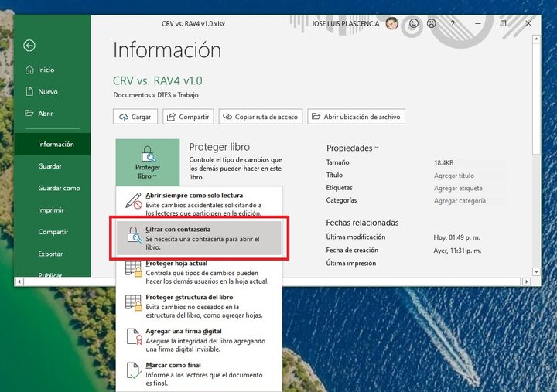Viewport: 557px width, 392px height.
Task: Maximize the Excel window
Action: 503,23
